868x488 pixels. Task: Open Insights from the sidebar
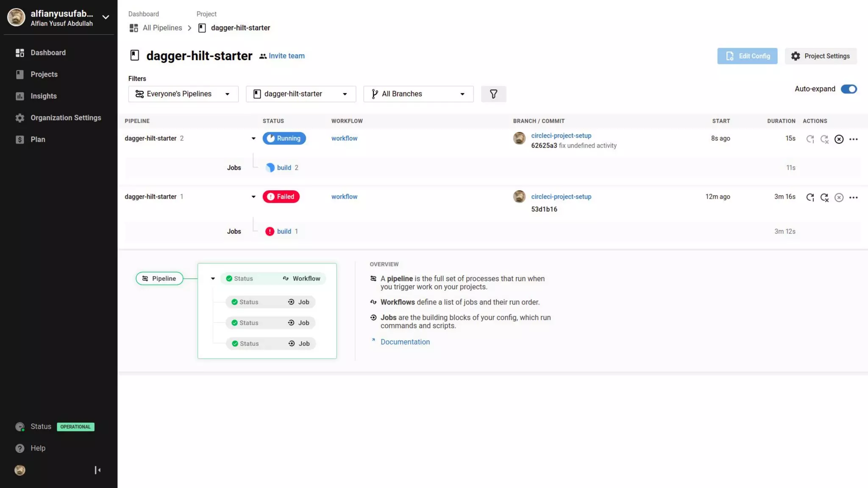click(43, 96)
